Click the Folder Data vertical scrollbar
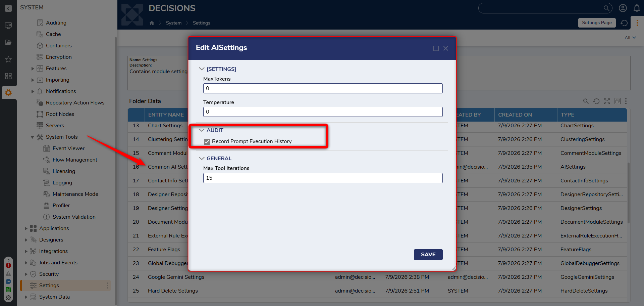This screenshot has height=306, width=644. (x=628, y=193)
